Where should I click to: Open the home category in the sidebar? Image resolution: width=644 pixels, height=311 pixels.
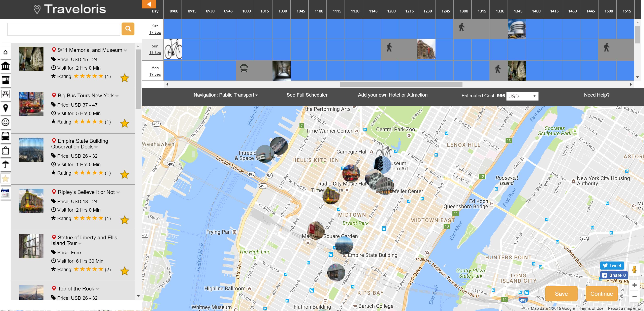click(x=5, y=52)
